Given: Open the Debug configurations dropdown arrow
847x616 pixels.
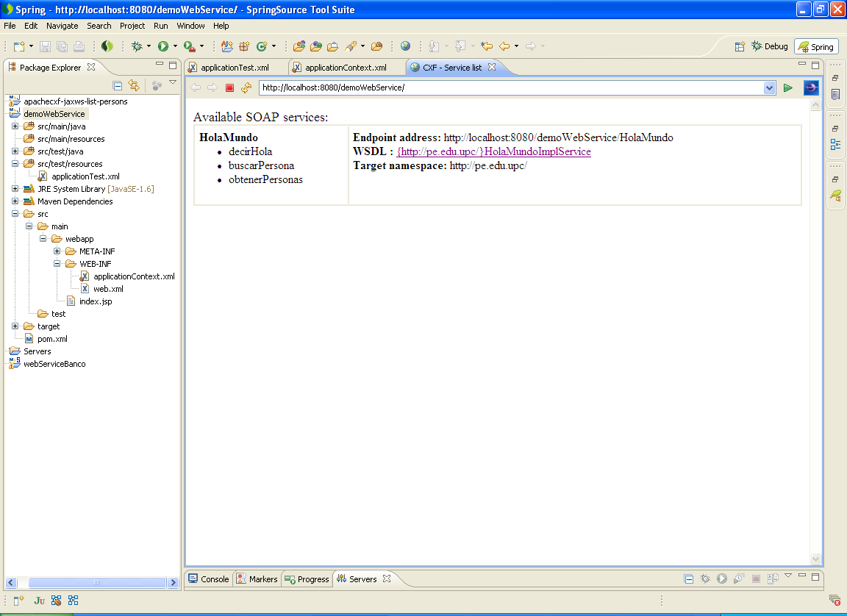Looking at the screenshot, I should (149, 46).
